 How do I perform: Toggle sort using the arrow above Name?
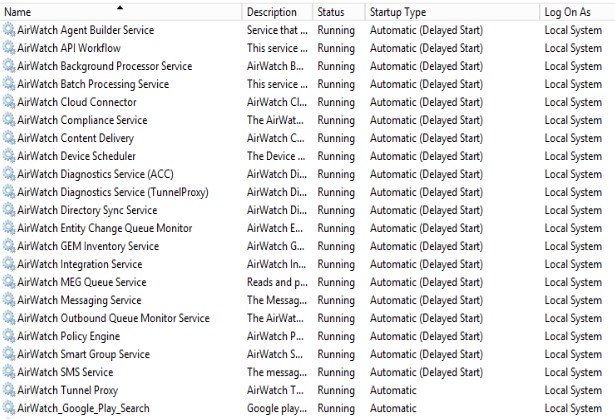coord(120,5)
